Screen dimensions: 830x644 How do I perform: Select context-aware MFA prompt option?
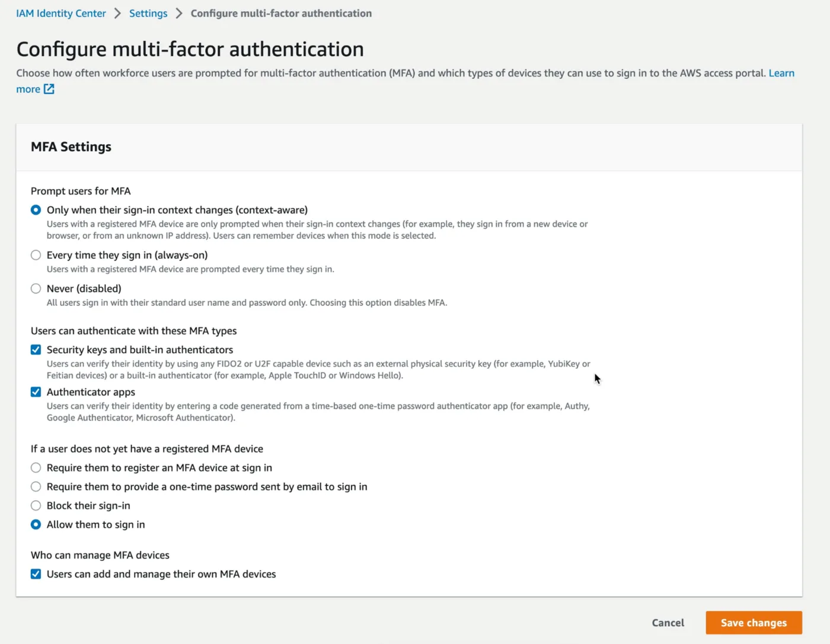click(36, 210)
